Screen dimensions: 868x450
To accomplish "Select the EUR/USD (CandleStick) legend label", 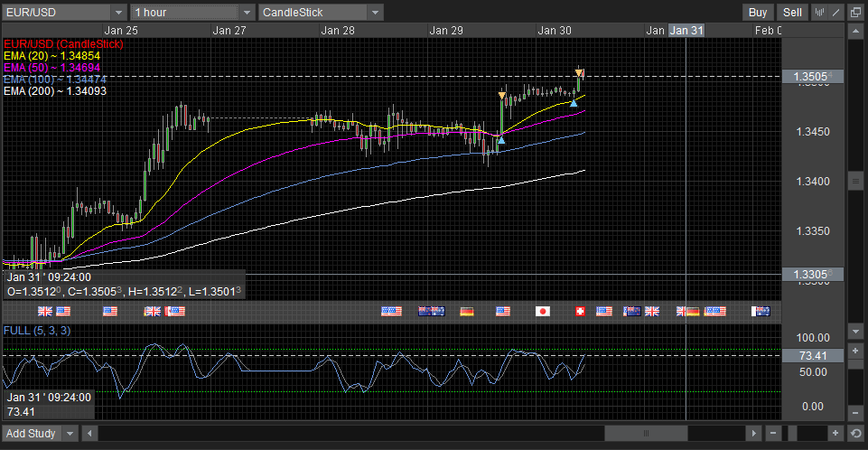I will tap(63, 43).
